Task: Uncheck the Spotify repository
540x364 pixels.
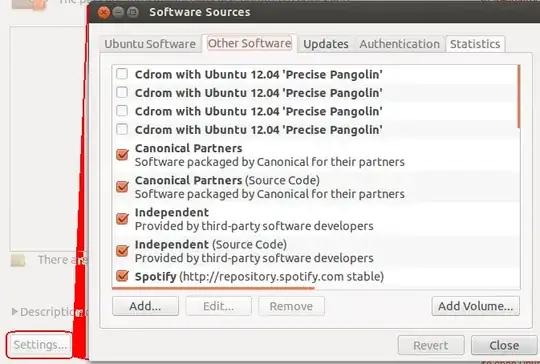Action: 122,276
